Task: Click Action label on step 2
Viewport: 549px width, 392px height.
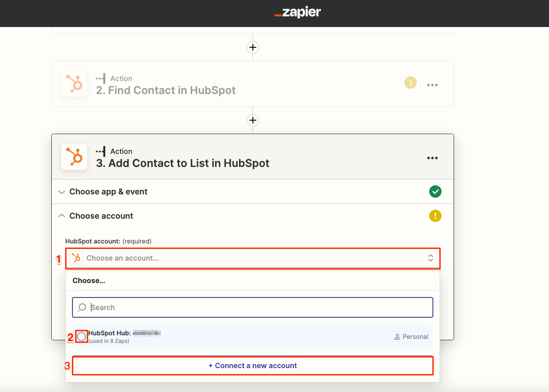Action: [121, 78]
